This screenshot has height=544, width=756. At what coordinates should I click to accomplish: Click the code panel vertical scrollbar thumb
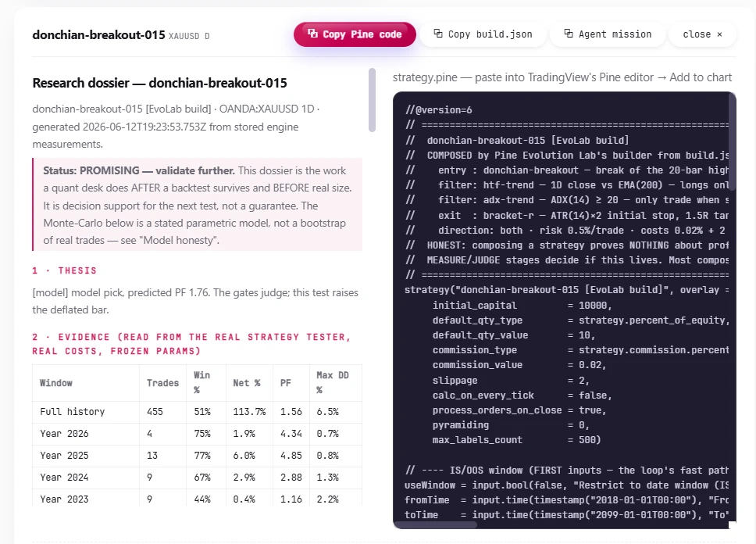(x=733, y=141)
